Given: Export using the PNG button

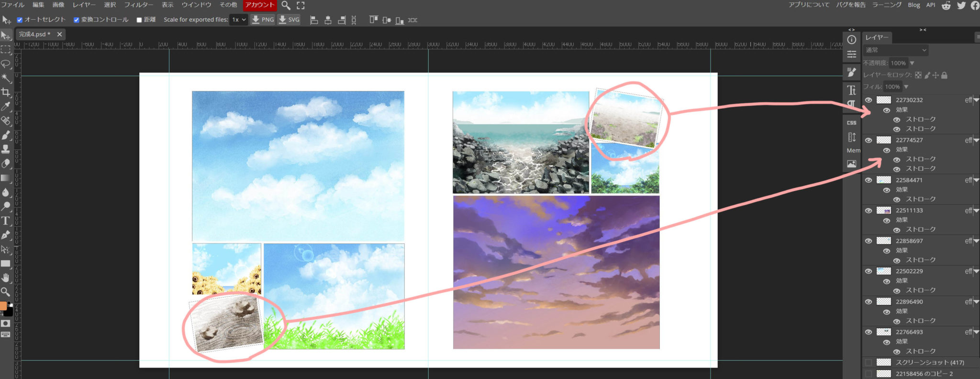Looking at the screenshot, I should 263,20.
